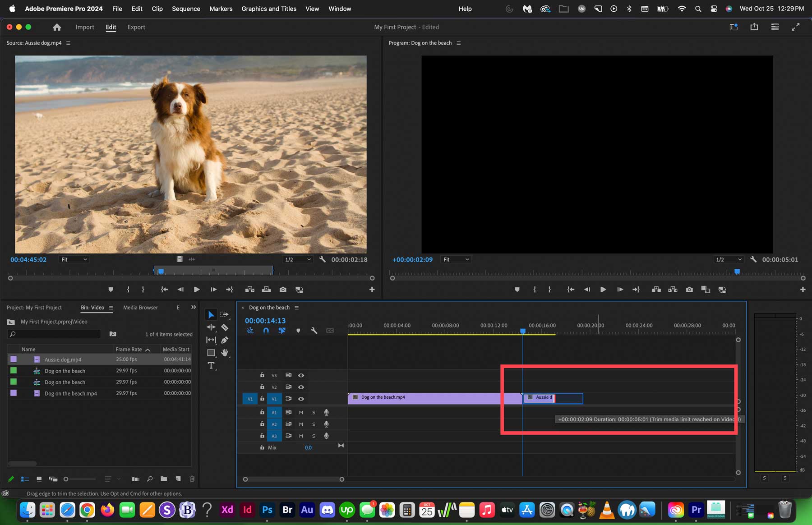This screenshot has height=525, width=812.
Task: Select the Razor tool in the tools panel
Action: pyautogui.click(x=225, y=327)
